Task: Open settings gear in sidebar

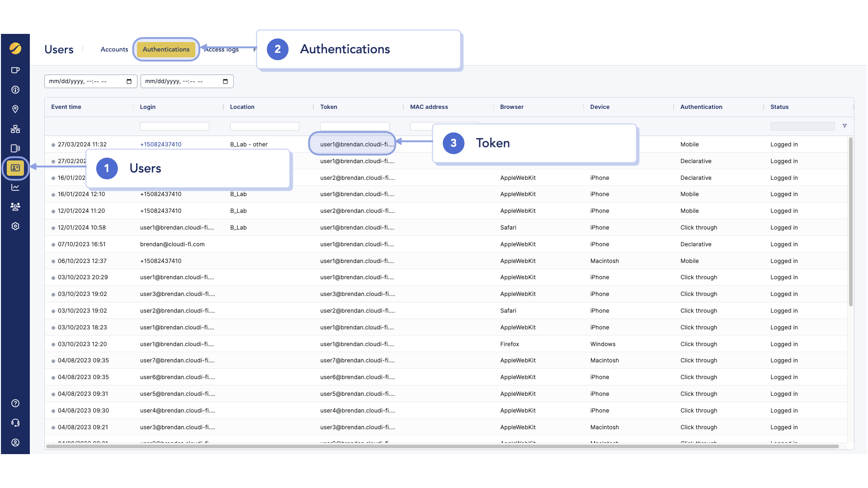Action: [x=15, y=226]
